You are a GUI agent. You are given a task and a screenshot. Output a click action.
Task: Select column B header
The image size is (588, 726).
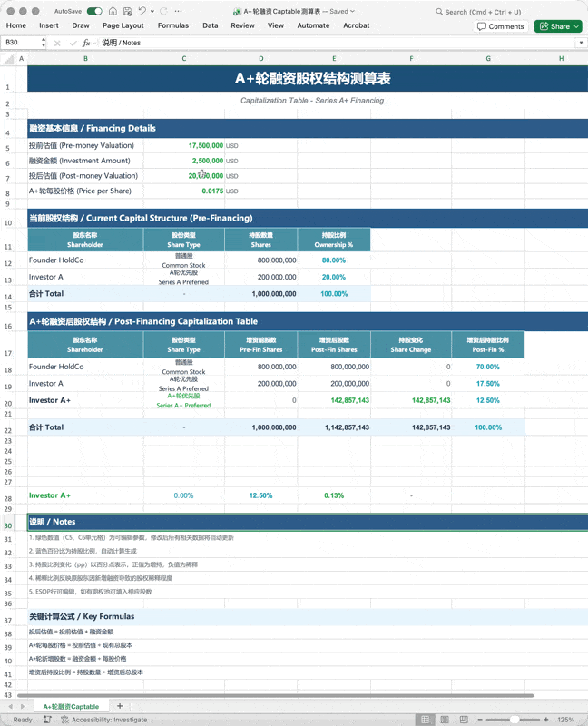(x=85, y=59)
